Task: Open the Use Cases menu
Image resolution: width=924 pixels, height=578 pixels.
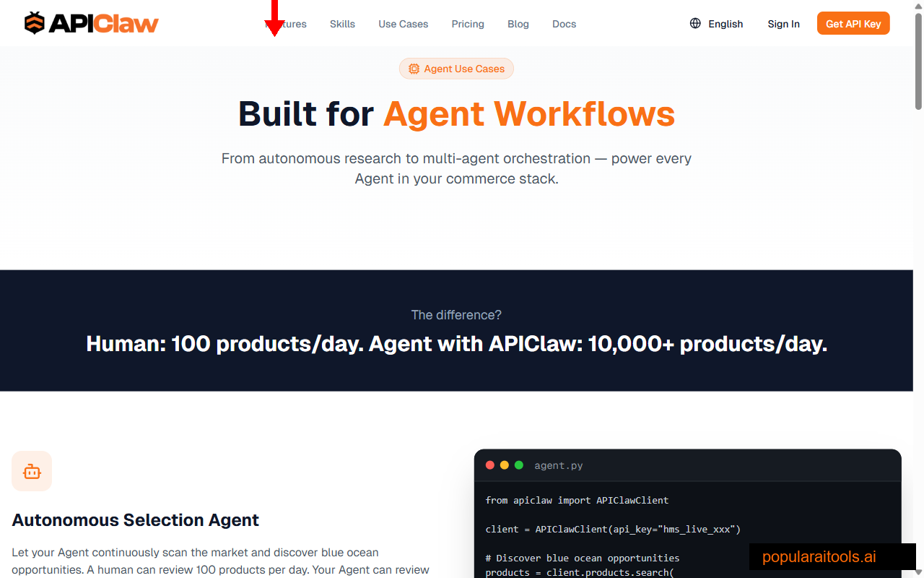Action: [x=404, y=23]
